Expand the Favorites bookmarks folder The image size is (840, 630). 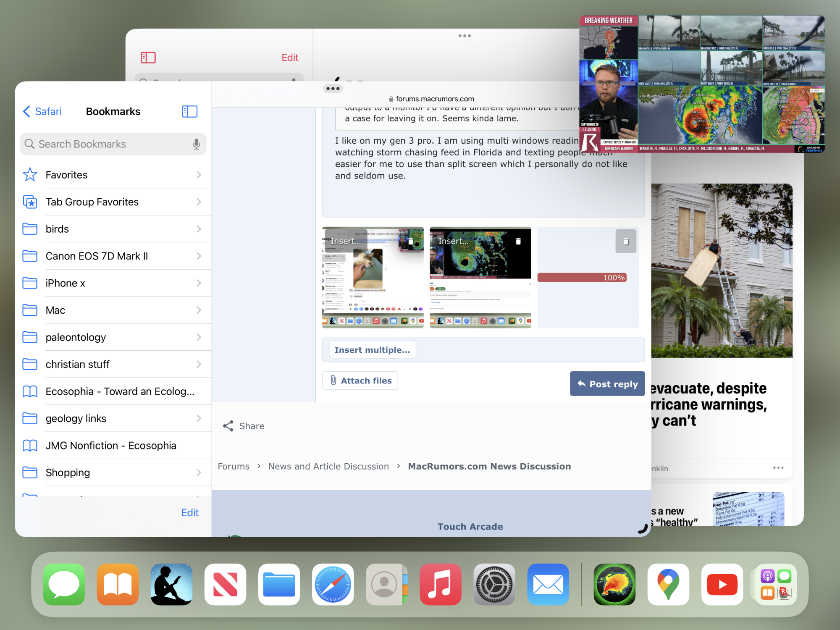(113, 175)
